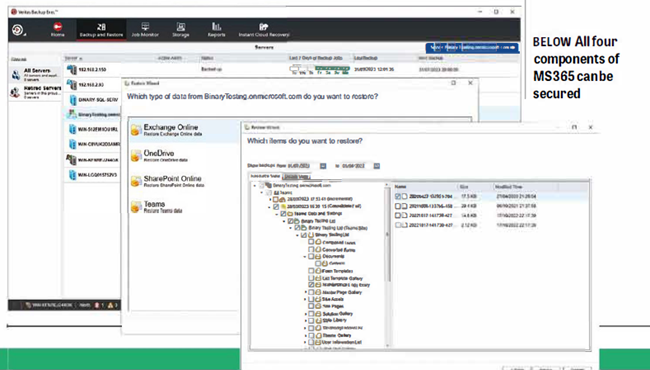The image size is (650, 370).
Task: Check the User Information List checkbox
Action: coord(311,343)
